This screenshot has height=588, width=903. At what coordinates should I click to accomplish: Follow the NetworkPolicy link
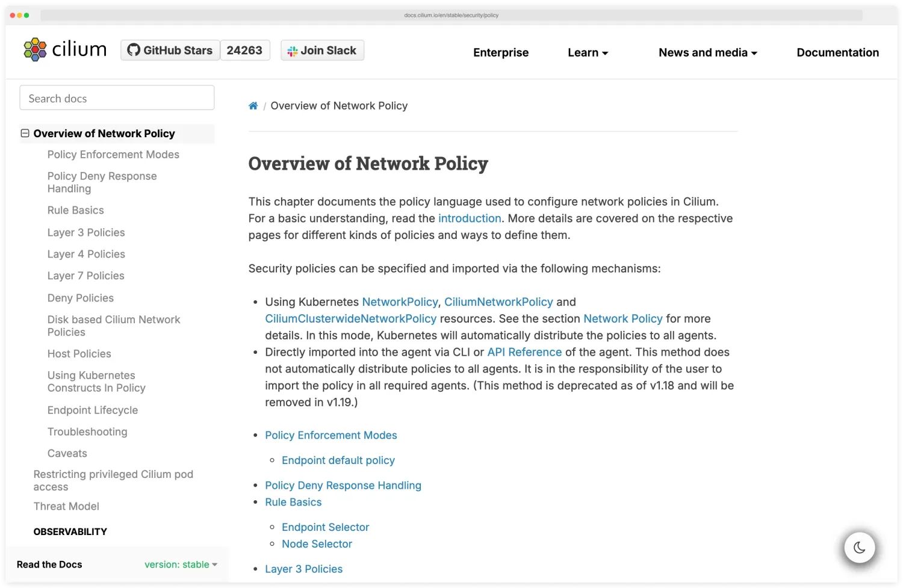tap(400, 302)
